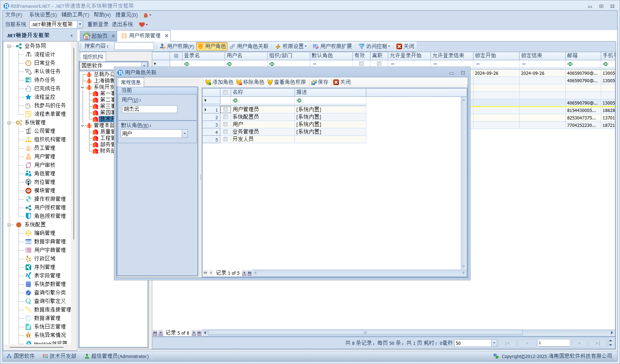Click the User Permissions (用户权限) toolbar button
This screenshot has width=620, height=364.
point(177,46)
